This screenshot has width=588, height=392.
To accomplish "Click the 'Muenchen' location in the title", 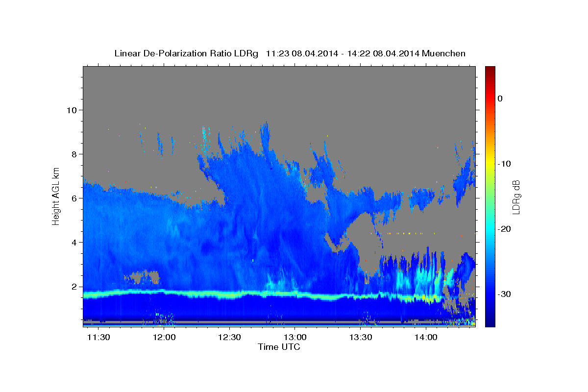I will pos(444,53).
